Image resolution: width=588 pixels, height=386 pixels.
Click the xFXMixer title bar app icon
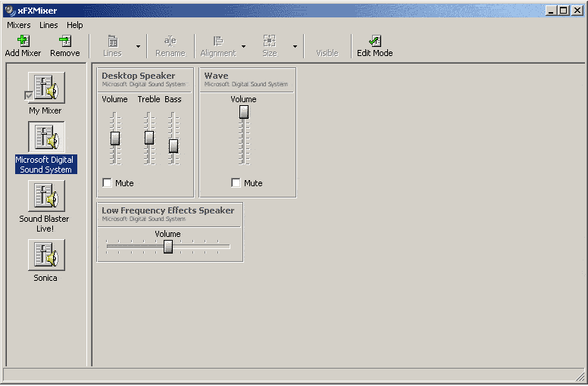tap(11, 11)
